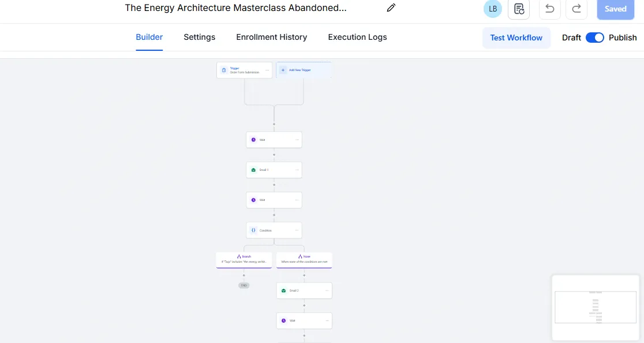
Task: Click the Order Form Submission trigger icon
Action: click(224, 70)
